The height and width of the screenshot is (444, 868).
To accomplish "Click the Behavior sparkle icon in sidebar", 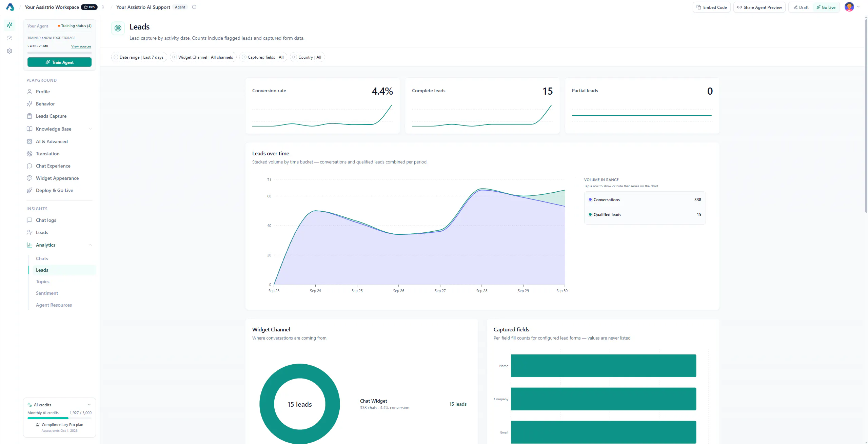I will pyautogui.click(x=29, y=104).
